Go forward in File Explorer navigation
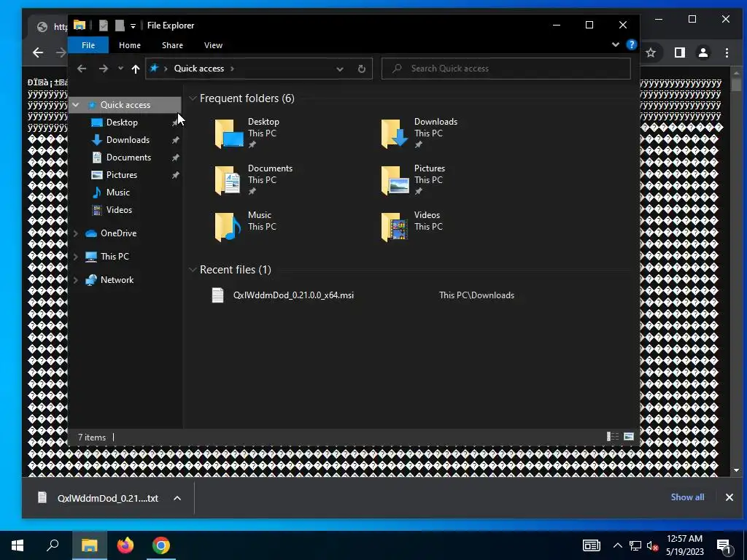The width and height of the screenshot is (747, 560). (104, 69)
